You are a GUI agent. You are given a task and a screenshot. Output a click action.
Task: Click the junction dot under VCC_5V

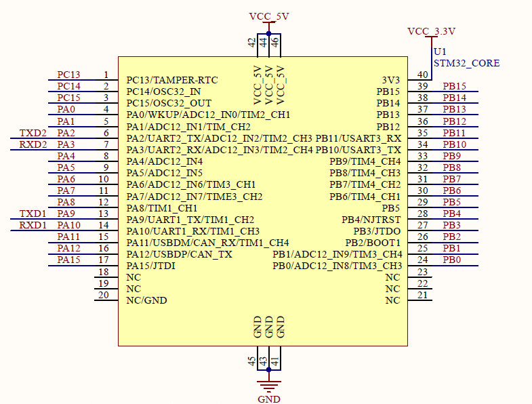click(x=269, y=33)
